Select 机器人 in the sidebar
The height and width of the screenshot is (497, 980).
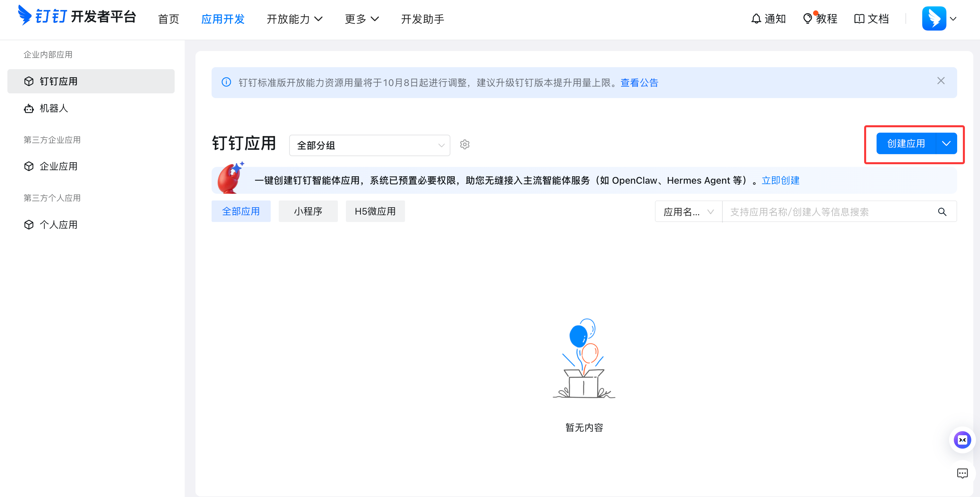point(91,108)
